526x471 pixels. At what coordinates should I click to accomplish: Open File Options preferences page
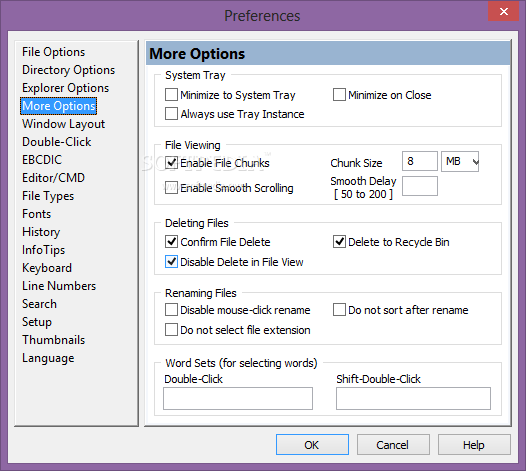[53, 52]
